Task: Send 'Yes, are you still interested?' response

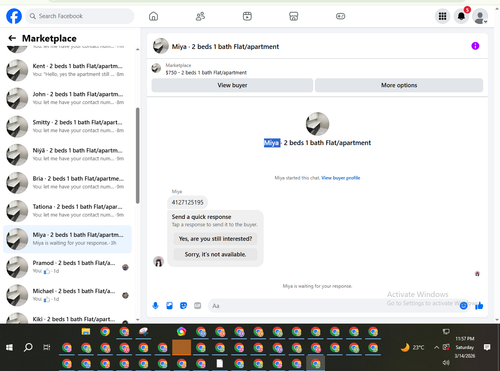Action: coord(215,239)
